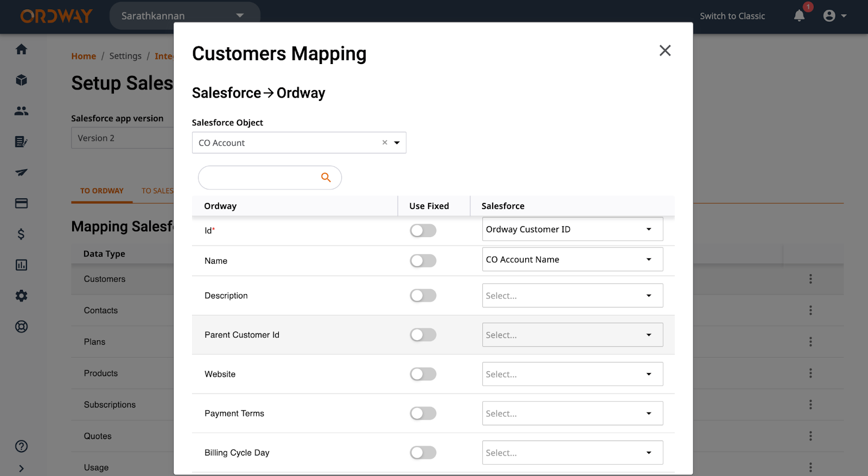868x476 pixels.
Task: Expand the sidebar with the chevron arrow
Action: coord(21,468)
